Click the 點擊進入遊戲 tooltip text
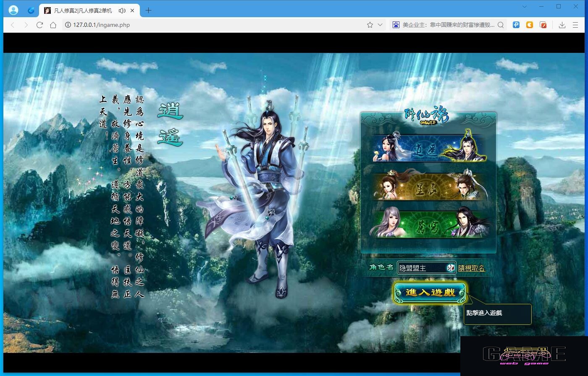Viewport: 588px width, 376px height. 484,313
